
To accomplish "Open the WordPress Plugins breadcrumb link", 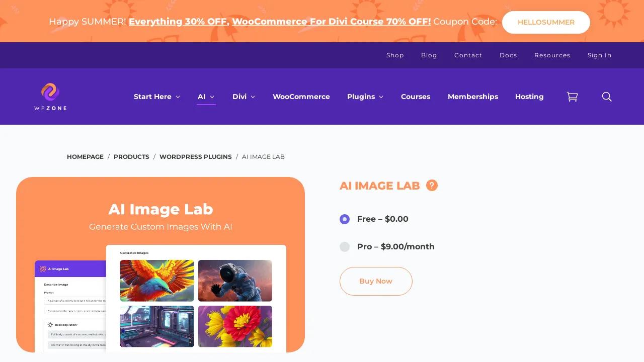I will pyautogui.click(x=196, y=157).
